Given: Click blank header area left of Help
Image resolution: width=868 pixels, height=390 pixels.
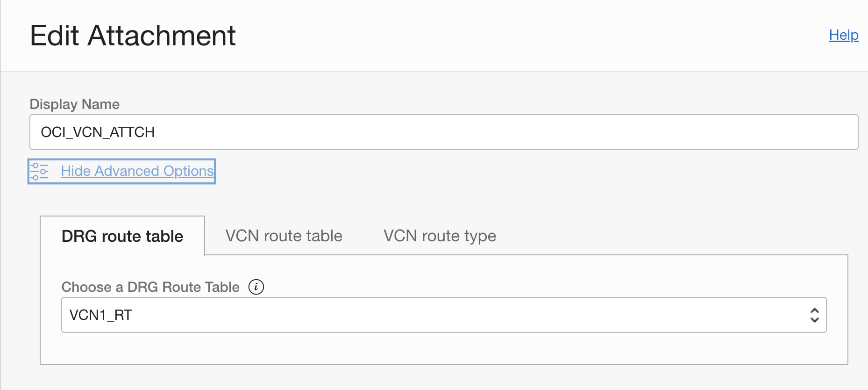Looking at the screenshot, I should 561,36.
